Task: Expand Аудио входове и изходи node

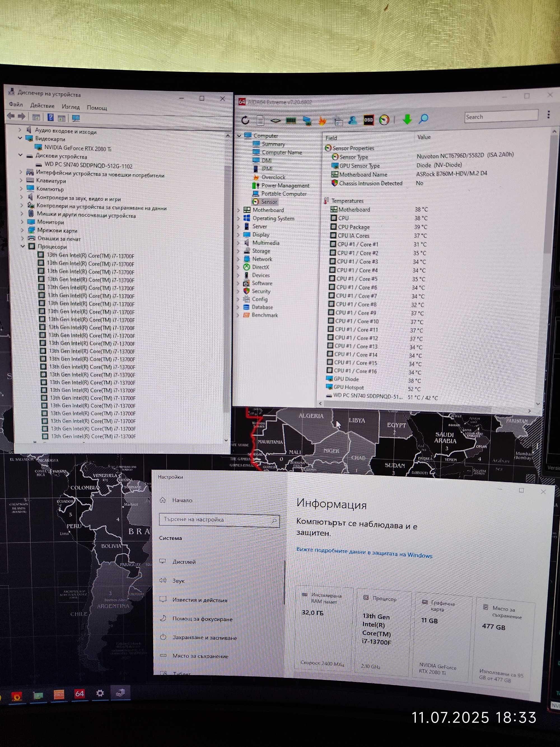Action: (20, 129)
